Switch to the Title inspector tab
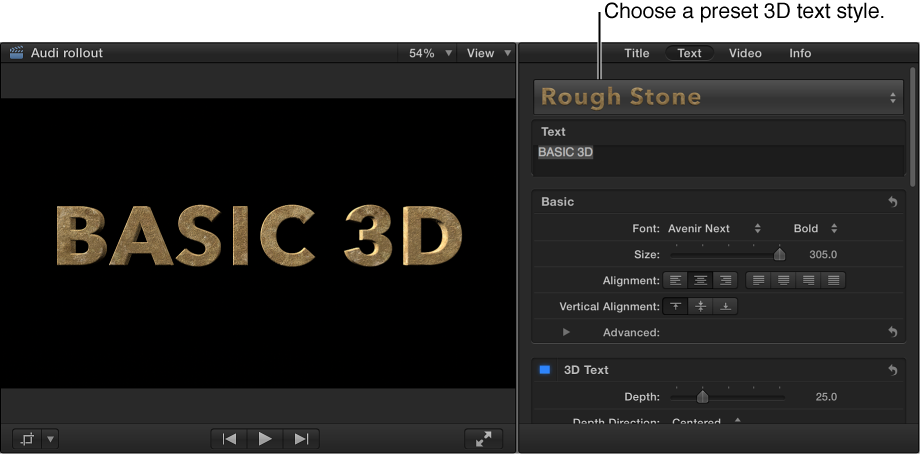 click(x=637, y=53)
